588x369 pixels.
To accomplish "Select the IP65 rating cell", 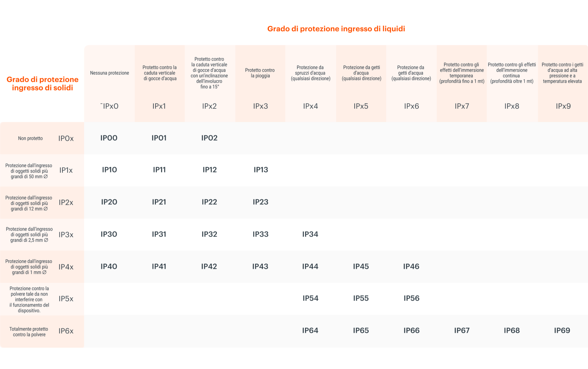I will [x=361, y=330].
